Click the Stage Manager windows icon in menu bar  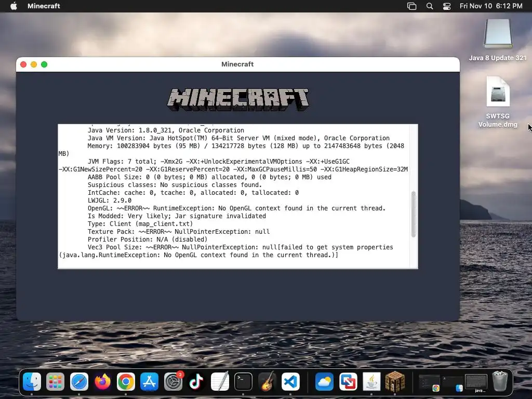click(411, 6)
